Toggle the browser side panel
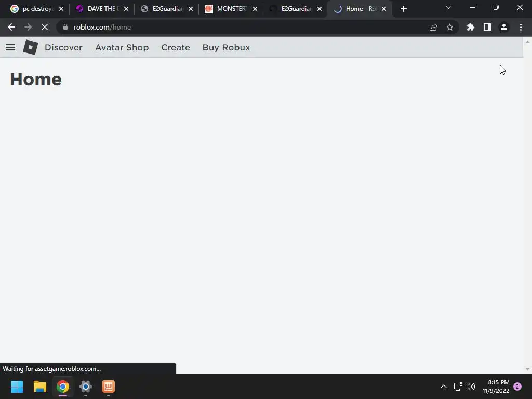The image size is (532, 399). click(x=487, y=27)
